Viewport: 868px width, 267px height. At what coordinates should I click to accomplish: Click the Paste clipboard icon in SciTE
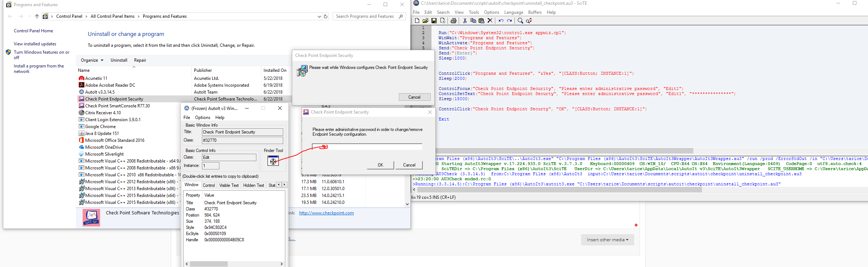(x=481, y=21)
